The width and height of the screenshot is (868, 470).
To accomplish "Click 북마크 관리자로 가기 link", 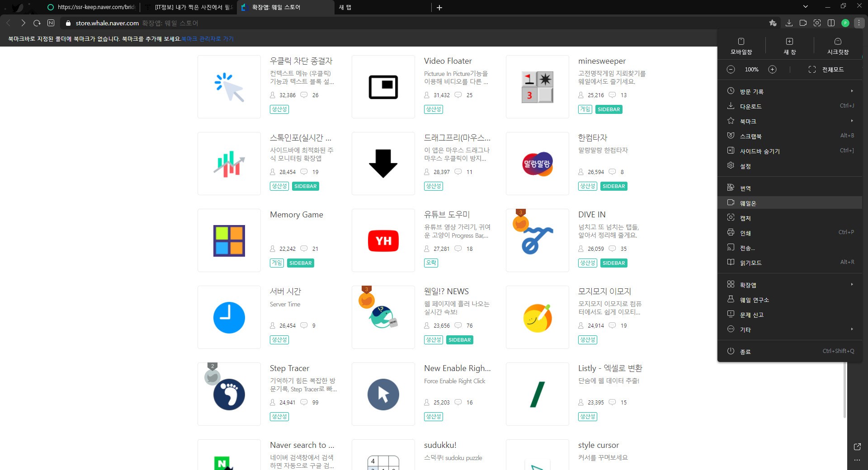I will [x=208, y=39].
